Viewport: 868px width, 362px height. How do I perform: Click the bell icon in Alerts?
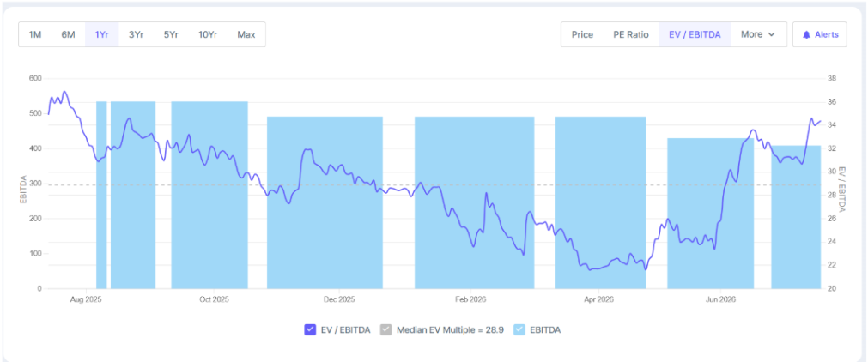click(806, 35)
